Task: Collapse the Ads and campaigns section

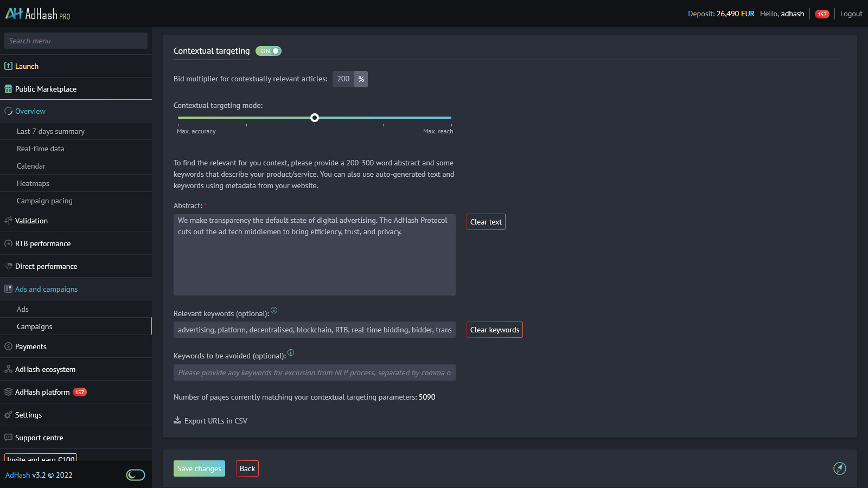Action: pos(46,289)
